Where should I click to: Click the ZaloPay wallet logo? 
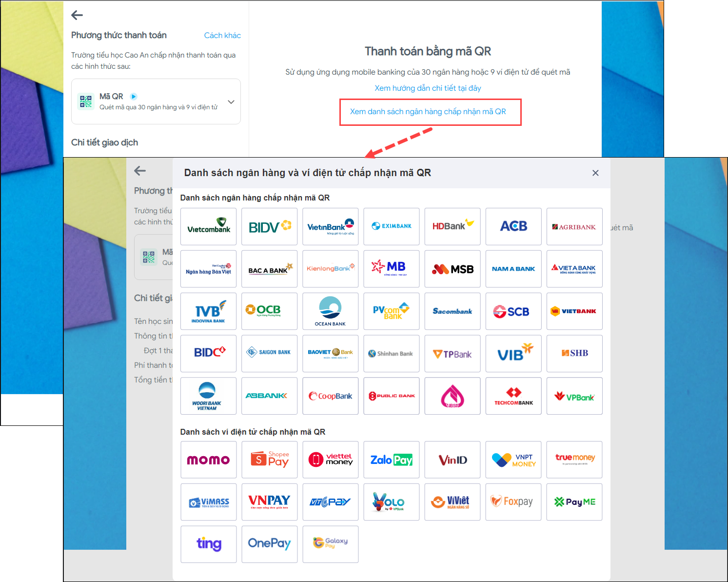[x=392, y=460]
